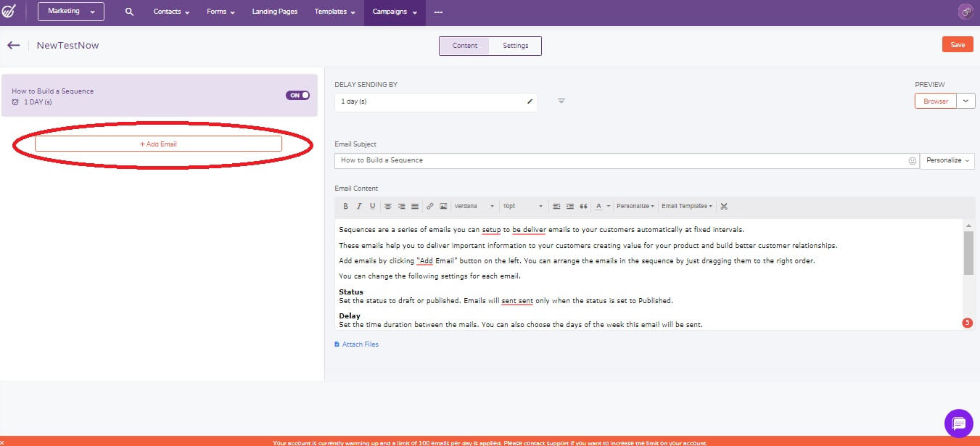Image resolution: width=980 pixels, height=446 pixels.
Task: Click the Save button
Action: click(x=958, y=45)
